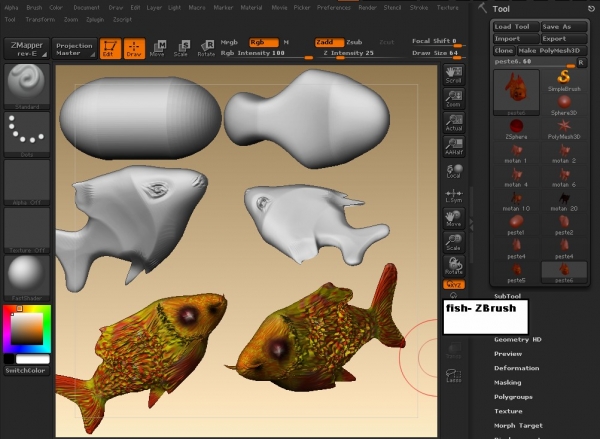Toggle top-shelf Move mode
Image resolution: width=600 pixels, height=439 pixels.
[158, 49]
